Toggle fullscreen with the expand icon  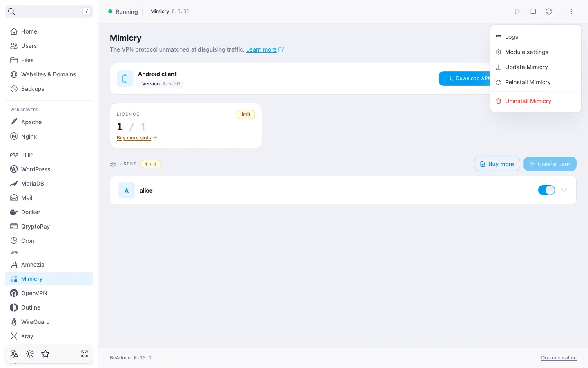click(85, 354)
